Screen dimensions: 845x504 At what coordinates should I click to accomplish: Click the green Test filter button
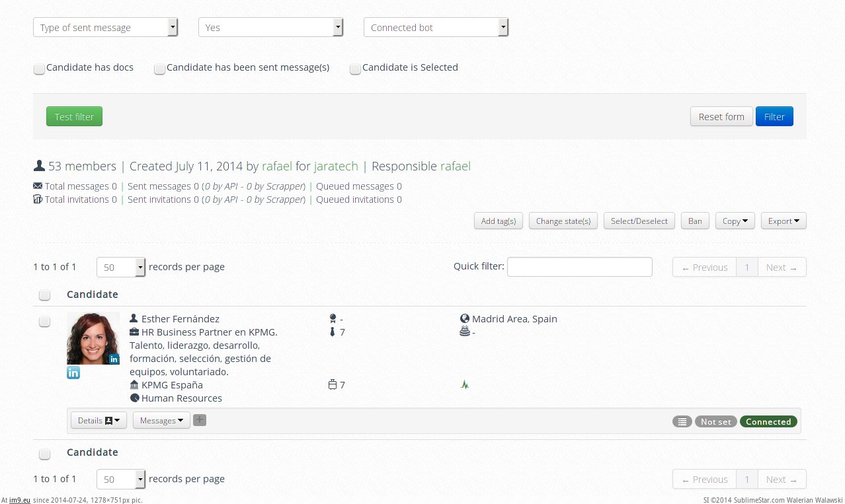tap(74, 116)
